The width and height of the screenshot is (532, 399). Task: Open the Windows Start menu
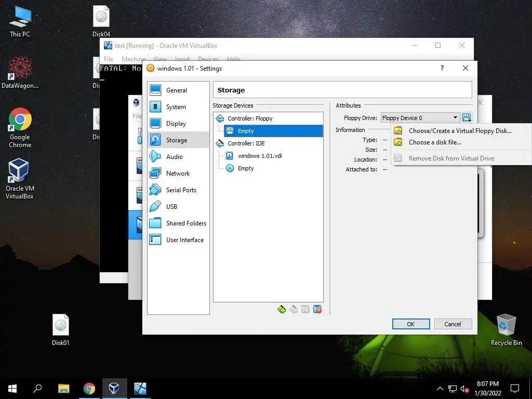[x=12, y=389]
